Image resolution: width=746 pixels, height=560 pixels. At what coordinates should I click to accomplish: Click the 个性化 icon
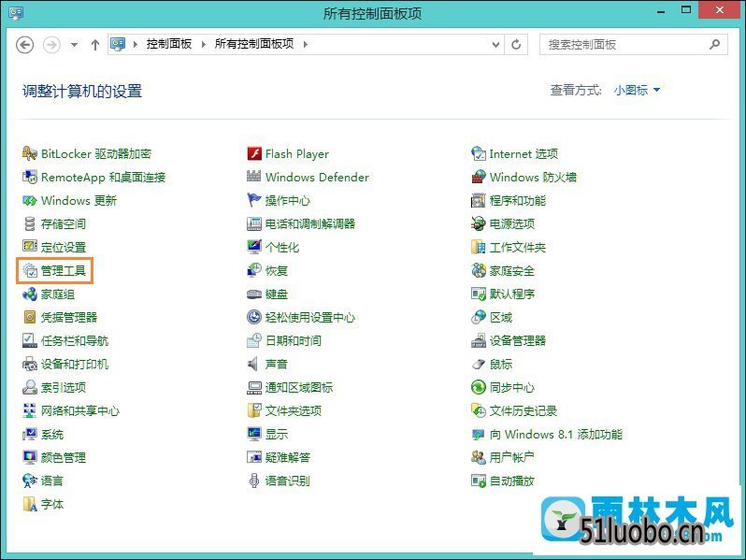(254, 247)
